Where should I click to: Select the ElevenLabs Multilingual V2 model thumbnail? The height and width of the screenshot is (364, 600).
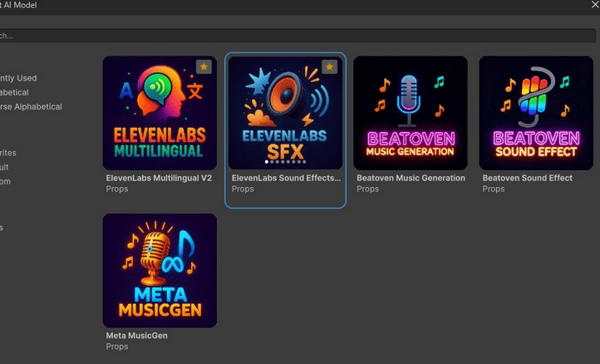click(x=160, y=113)
